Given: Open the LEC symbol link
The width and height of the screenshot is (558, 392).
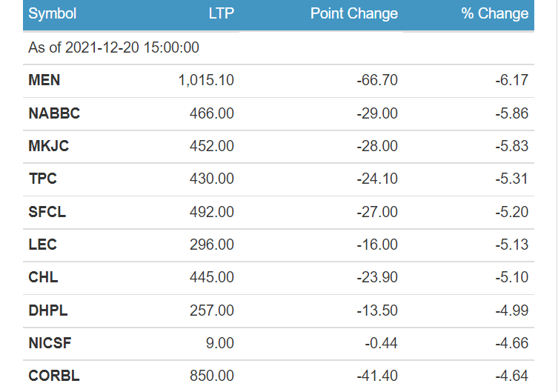Looking at the screenshot, I should pos(42,245).
